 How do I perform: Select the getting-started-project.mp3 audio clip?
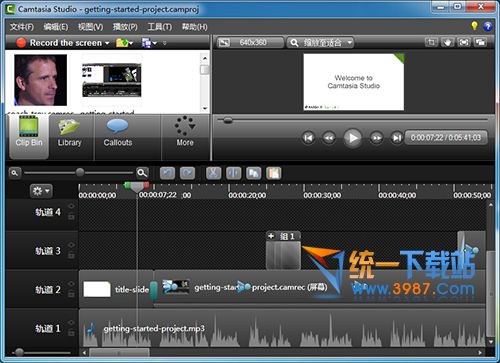(x=282, y=328)
